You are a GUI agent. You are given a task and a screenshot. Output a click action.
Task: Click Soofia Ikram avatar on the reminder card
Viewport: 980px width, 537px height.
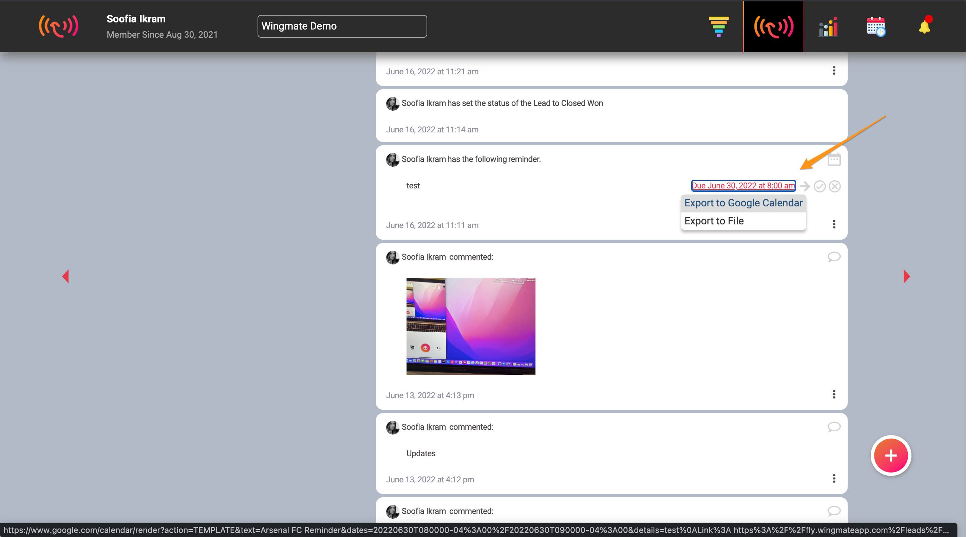(393, 160)
